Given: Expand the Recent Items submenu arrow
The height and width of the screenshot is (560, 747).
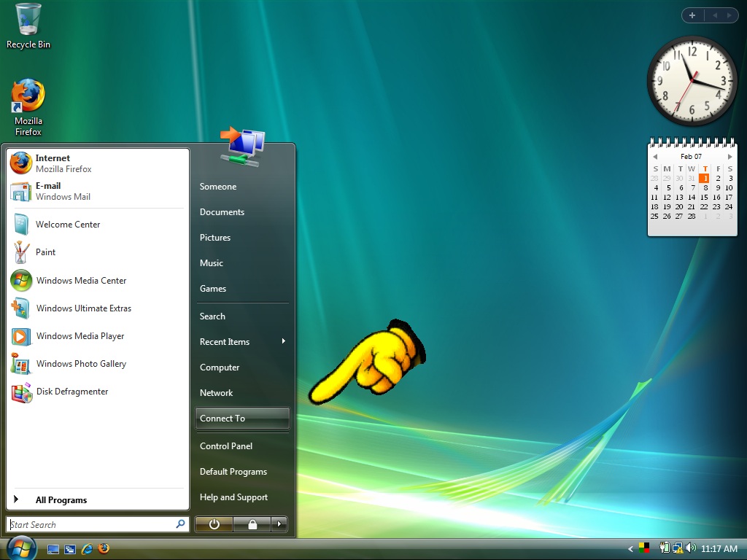Looking at the screenshot, I should 284,341.
